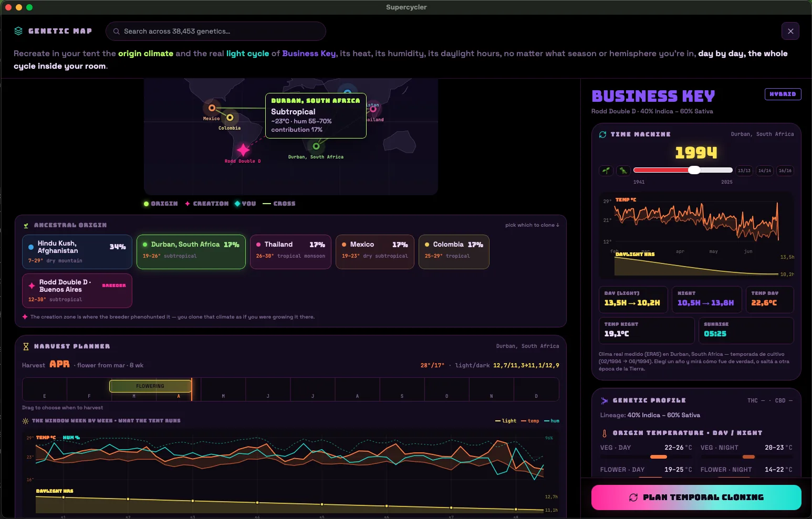This screenshot has width=812, height=519.
Task: Click the macOS green zoom window button
Action: coord(29,7)
